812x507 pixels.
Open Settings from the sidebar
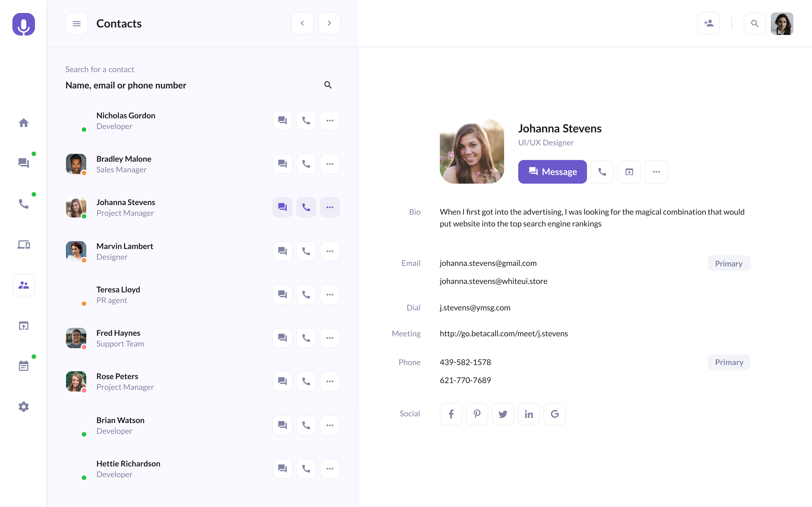click(x=24, y=406)
